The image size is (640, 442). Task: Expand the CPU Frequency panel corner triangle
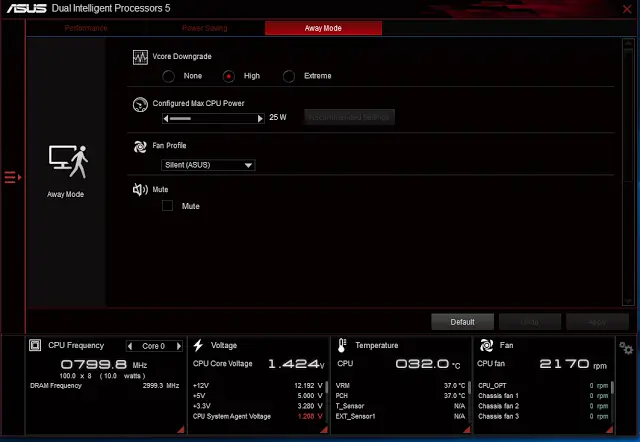point(180,429)
